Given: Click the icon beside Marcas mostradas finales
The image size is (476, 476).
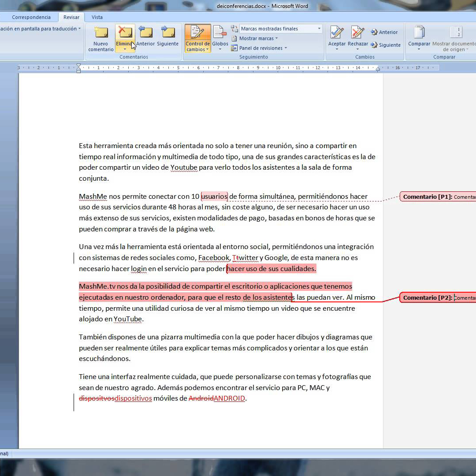Looking at the screenshot, I should pos(234,29).
